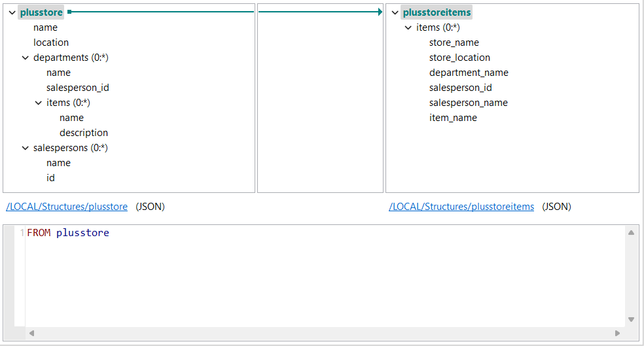Select the location field in plusstore
644x346 pixels.
pos(51,43)
